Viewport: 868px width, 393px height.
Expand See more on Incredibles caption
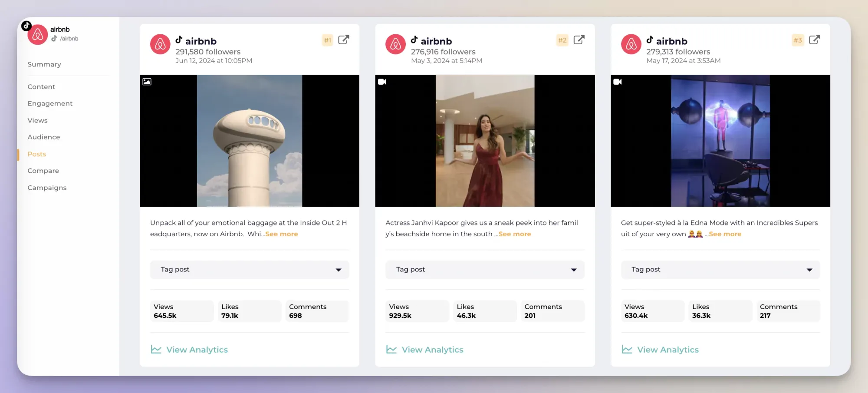coord(725,234)
